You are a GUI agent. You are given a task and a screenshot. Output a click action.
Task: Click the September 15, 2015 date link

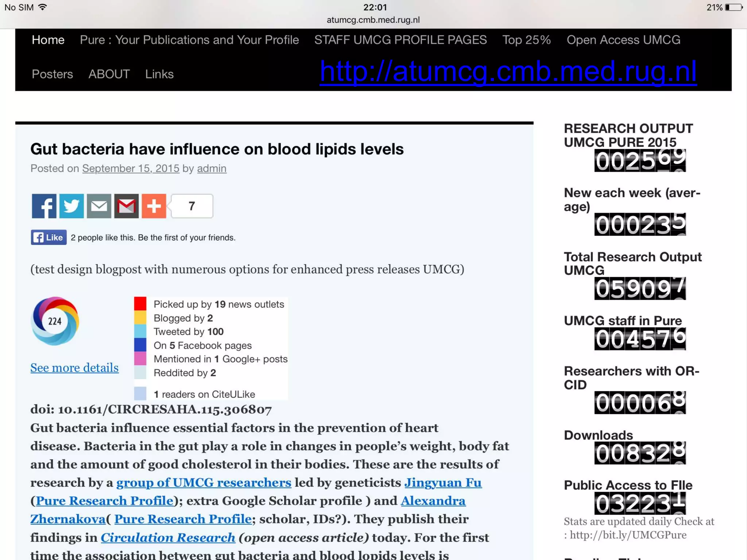click(x=131, y=168)
